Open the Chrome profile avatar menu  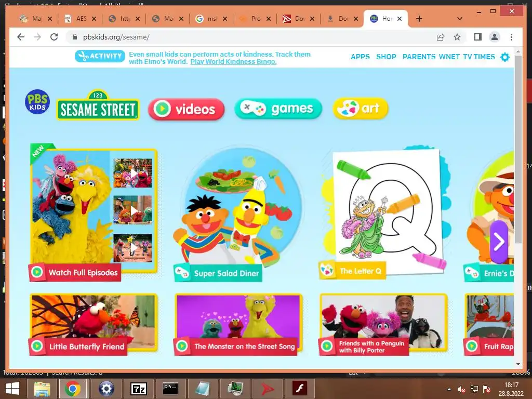point(495,37)
